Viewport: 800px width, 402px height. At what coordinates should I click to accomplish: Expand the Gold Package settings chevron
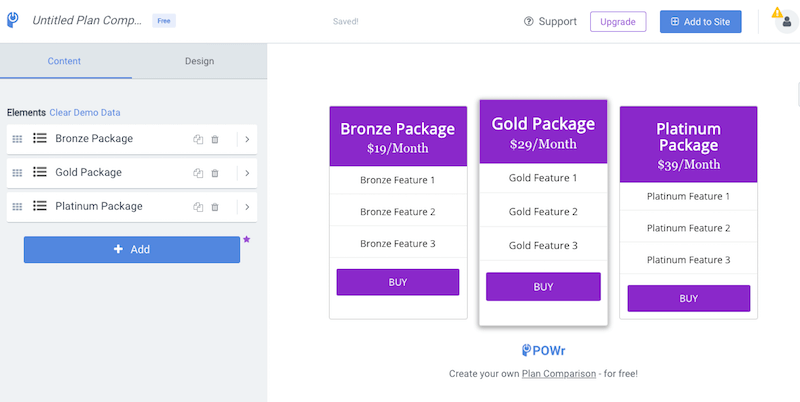click(247, 173)
